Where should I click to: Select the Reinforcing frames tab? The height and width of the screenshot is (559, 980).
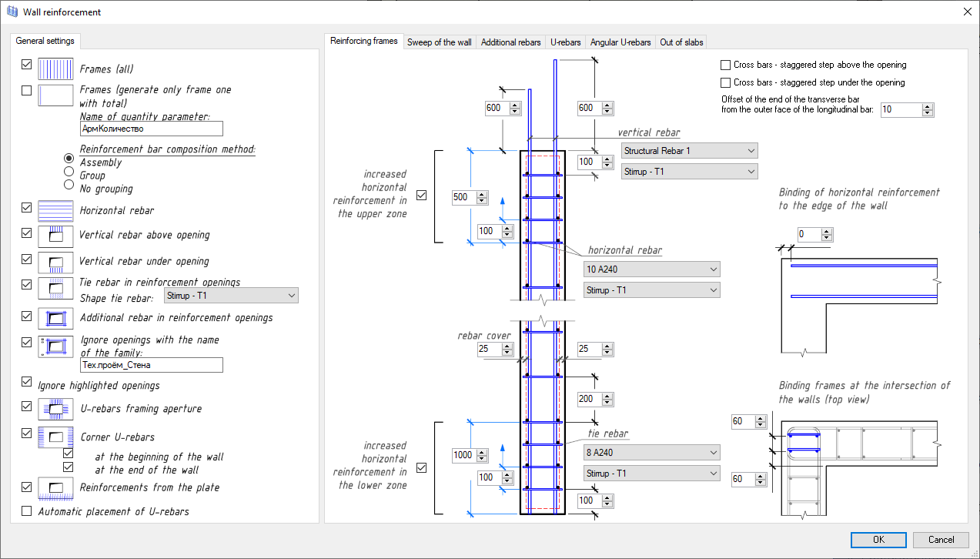click(364, 41)
